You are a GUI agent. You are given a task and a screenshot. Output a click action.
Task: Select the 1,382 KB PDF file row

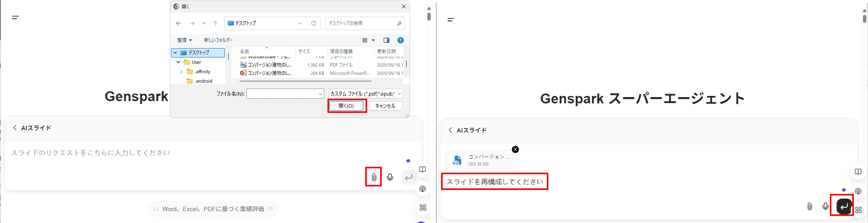(x=321, y=65)
